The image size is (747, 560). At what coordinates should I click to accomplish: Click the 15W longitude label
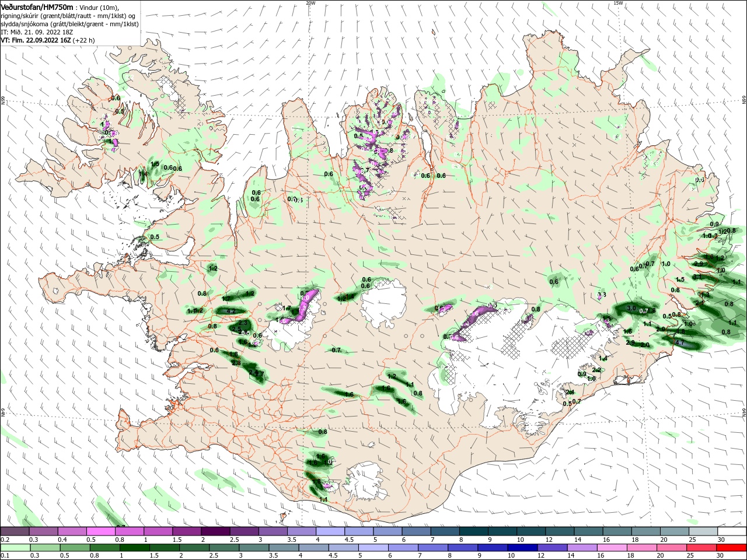pyautogui.click(x=619, y=3)
